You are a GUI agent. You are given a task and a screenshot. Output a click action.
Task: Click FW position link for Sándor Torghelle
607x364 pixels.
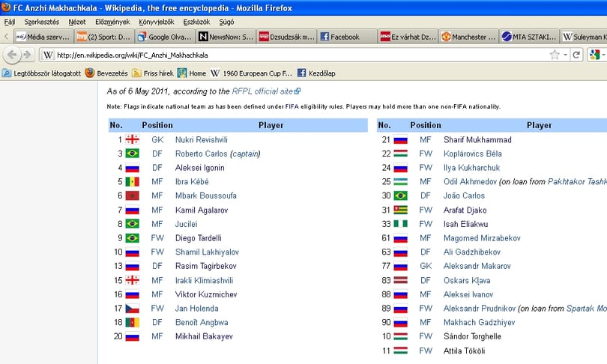[x=426, y=336]
